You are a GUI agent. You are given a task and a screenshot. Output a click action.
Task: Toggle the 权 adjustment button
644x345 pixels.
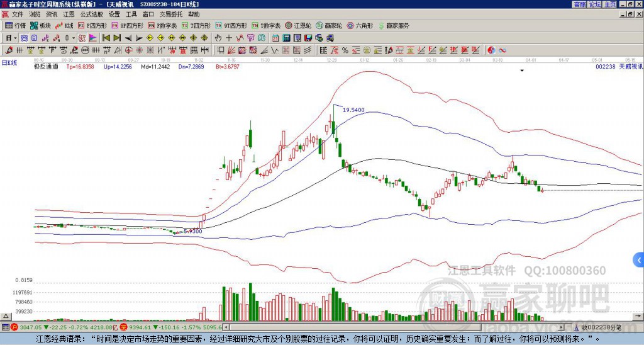pyautogui.click(x=82, y=38)
